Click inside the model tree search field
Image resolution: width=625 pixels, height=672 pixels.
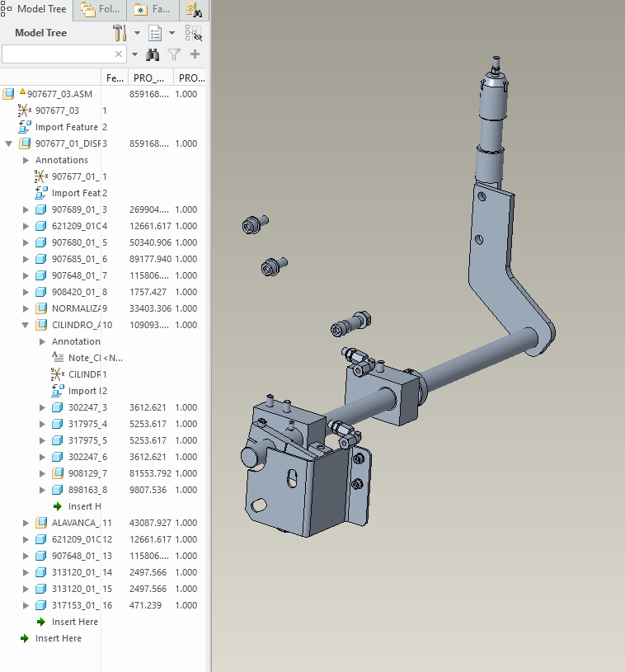click(56, 54)
